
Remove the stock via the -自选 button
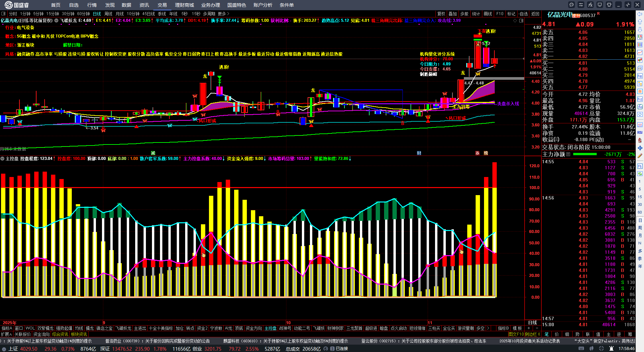coord(523,14)
